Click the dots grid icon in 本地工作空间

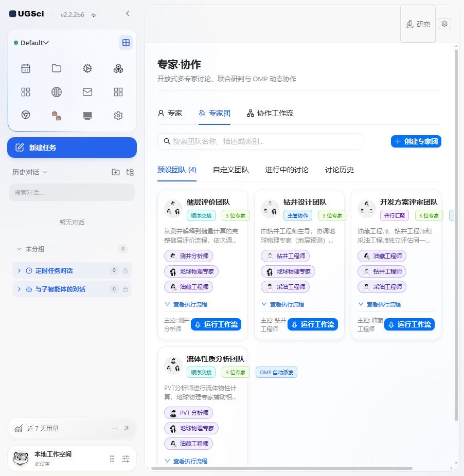point(112,459)
